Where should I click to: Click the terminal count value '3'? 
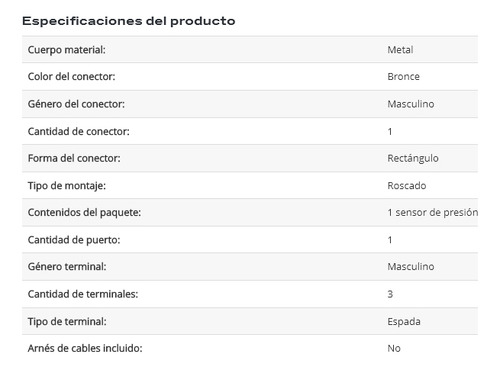pyautogui.click(x=390, y=294)
